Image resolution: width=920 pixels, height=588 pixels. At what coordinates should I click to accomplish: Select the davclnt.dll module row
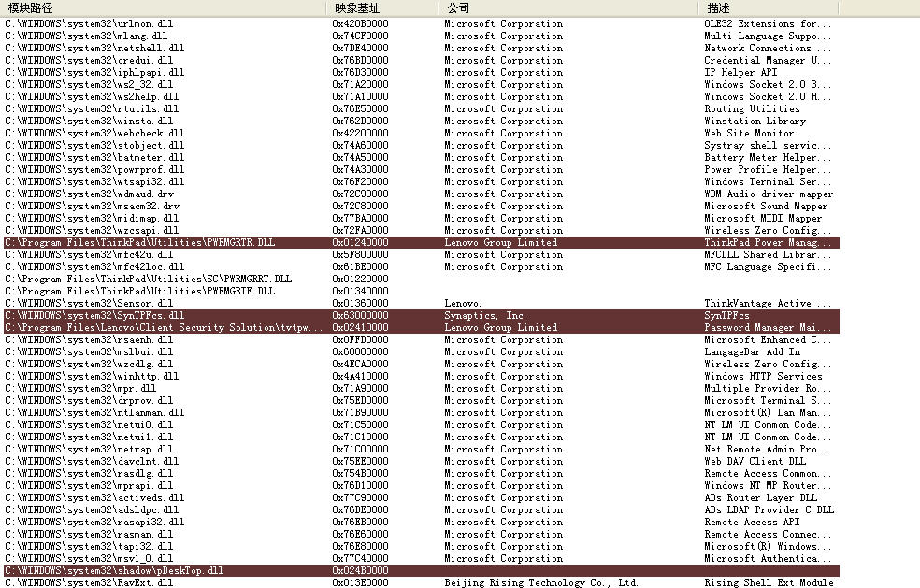[422, 461]
